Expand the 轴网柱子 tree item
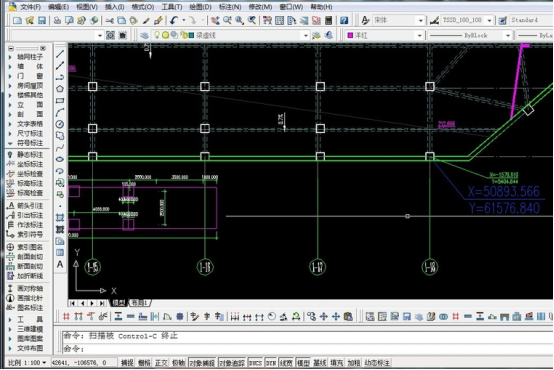The height and width of the screenshot is (370, 554). tap(25, 57)
